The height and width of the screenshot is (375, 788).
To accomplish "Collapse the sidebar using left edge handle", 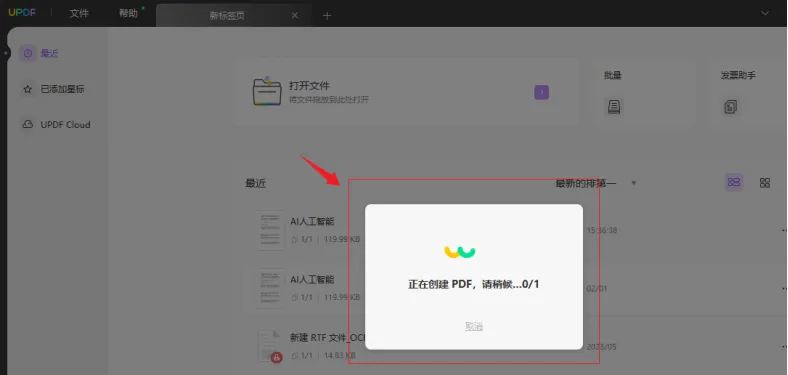I will 5,52.
